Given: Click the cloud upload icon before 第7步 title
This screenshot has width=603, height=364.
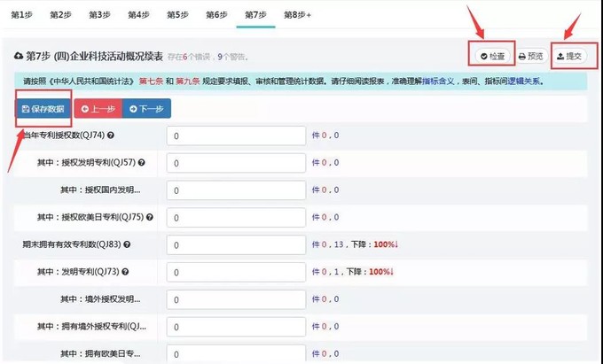Looking at the screenshot, I should pyautogui.click(x=19, y=56).
